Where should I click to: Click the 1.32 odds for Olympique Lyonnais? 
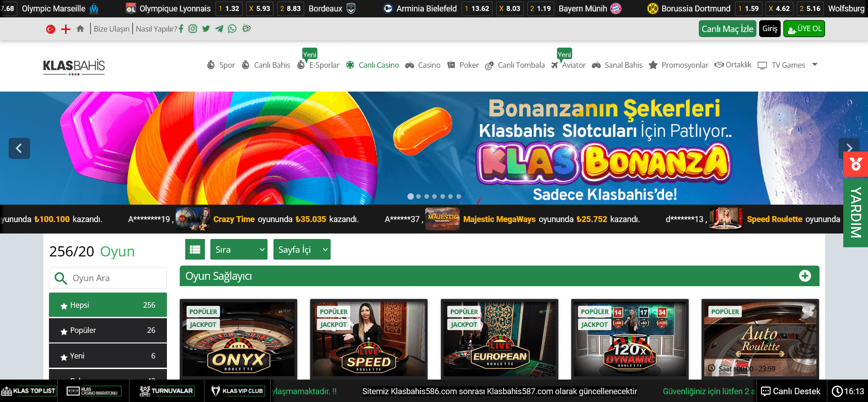[x=229, y=8]
